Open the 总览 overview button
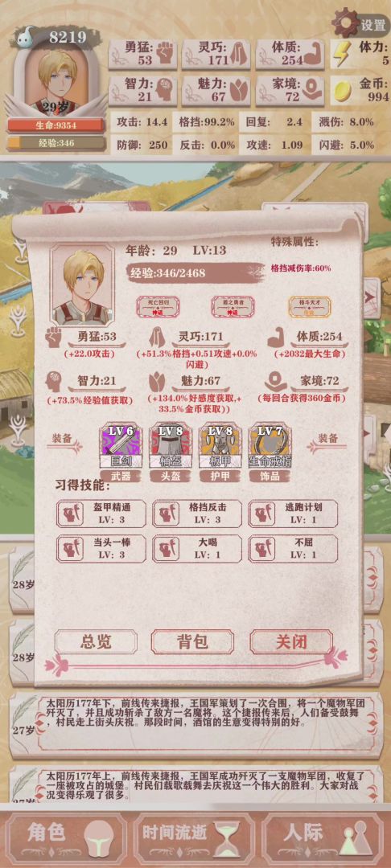This screenshot has height=868, width=391. coord(96,641)
